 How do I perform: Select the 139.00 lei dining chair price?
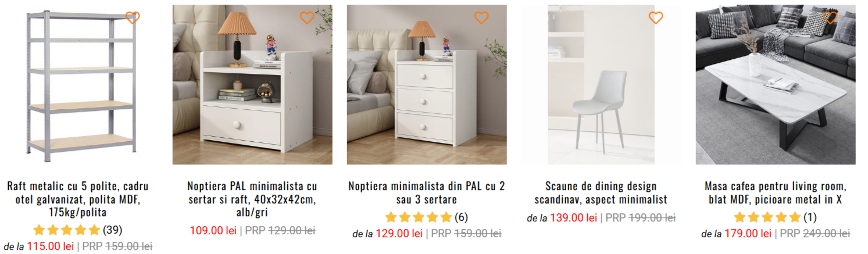574,218
